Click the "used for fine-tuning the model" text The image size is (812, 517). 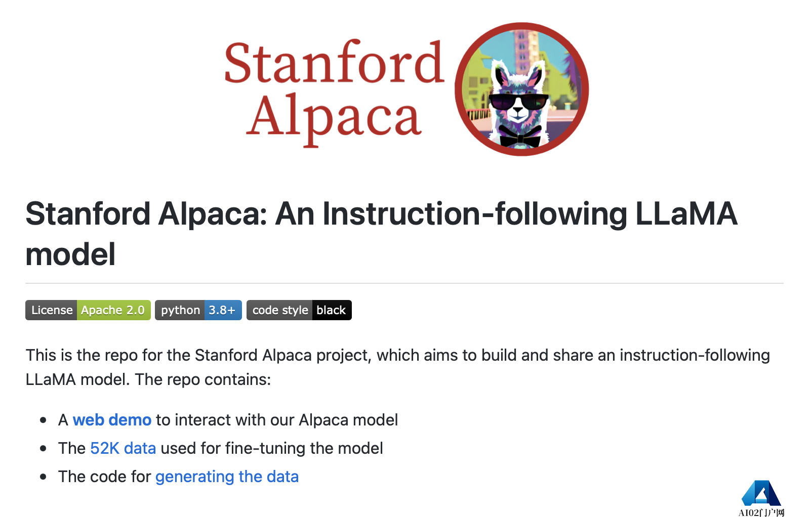click(272, 448)
